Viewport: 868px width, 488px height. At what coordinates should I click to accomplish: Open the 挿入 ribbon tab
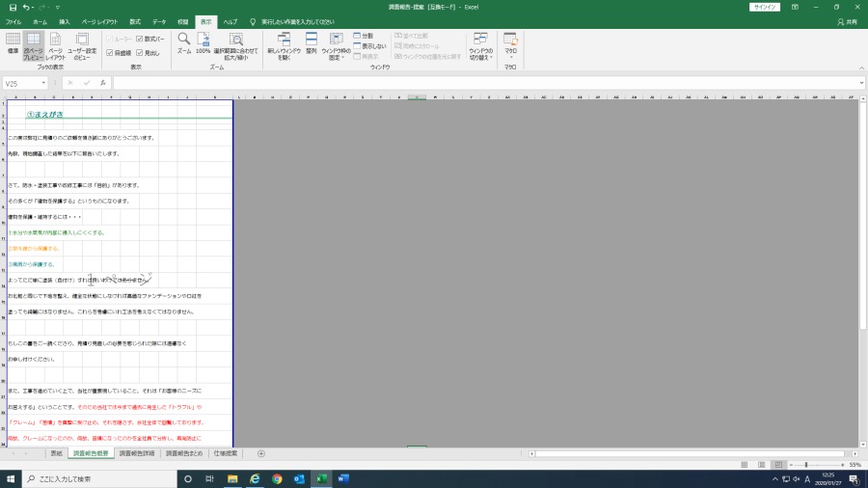pos(65,22)
